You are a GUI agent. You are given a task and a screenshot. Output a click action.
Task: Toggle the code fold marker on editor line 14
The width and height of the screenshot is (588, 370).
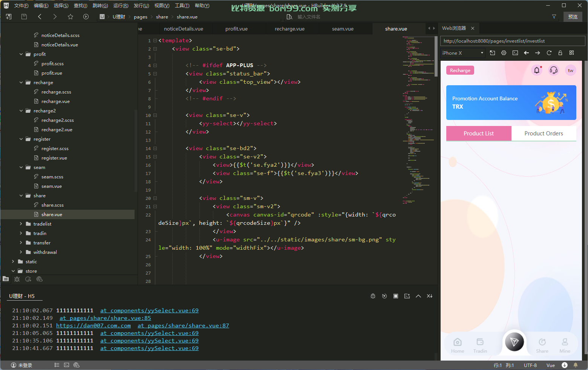(x=155, y=148)
